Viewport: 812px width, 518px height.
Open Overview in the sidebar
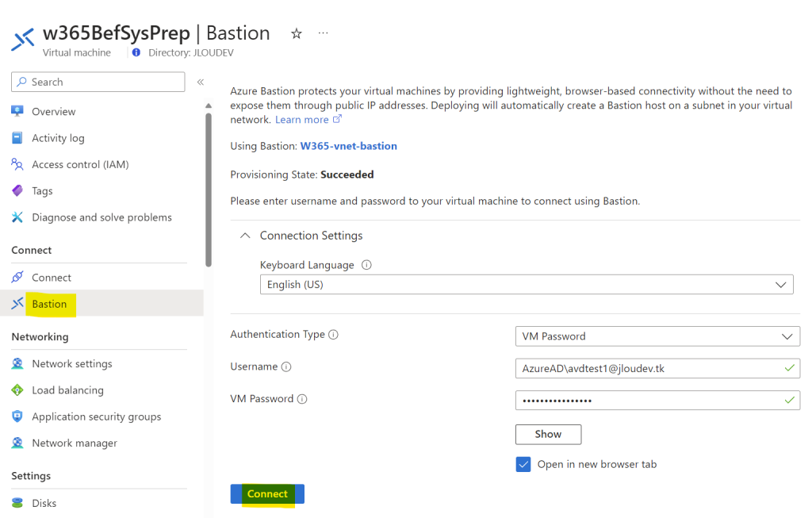(x=53, y=111)
